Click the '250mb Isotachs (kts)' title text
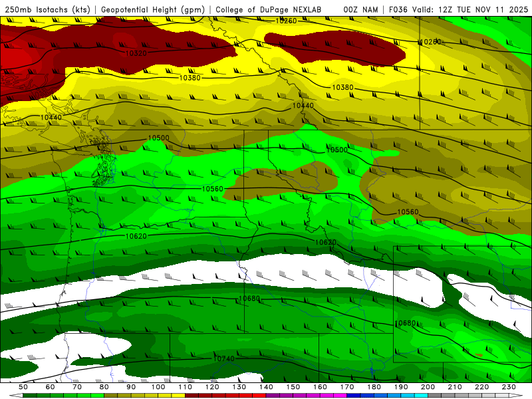532x399 pixels. (48, 9)
